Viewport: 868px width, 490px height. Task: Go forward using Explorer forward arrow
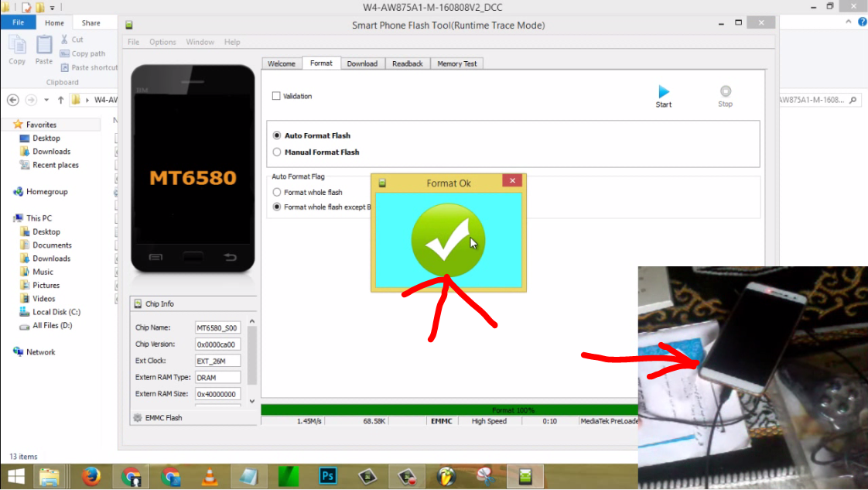(31, 100)
